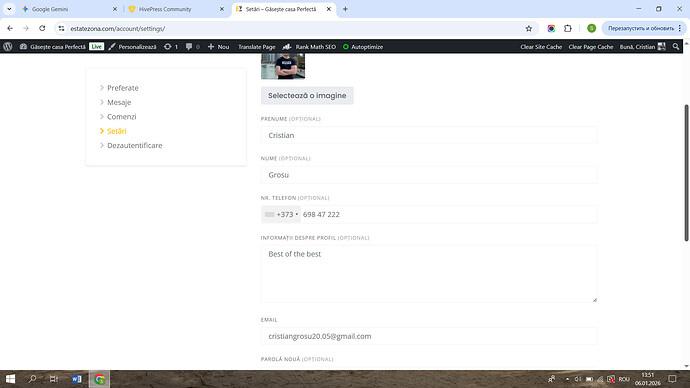Click Translate Page in admin bar
This screenshot has height=388, width=690.
pos(257,47)
